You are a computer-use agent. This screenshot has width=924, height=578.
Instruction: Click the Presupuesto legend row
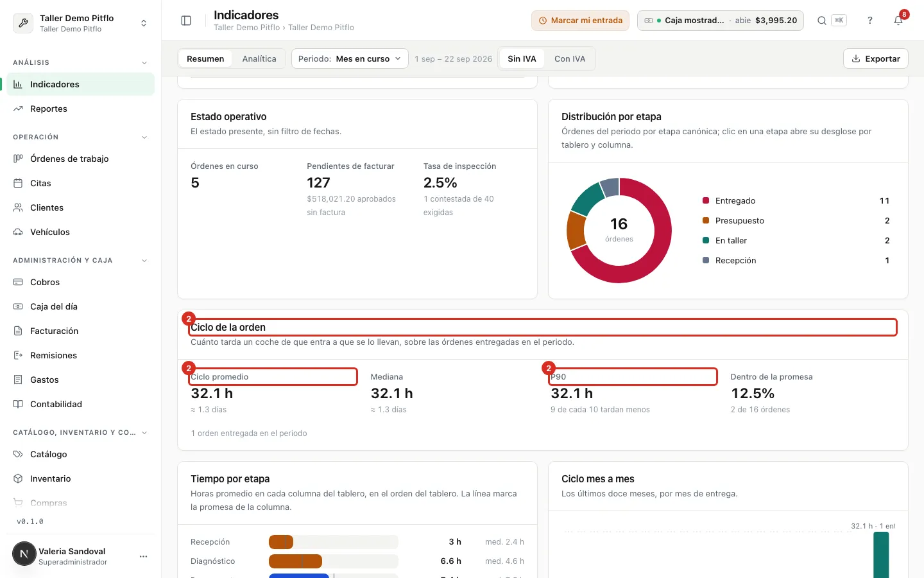click(796, 220)
